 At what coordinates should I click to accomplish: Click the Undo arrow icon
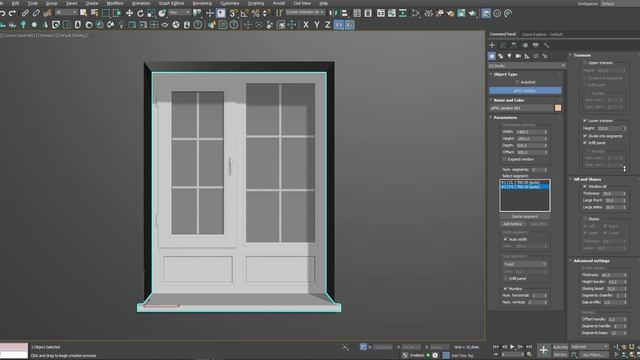point(3,13)
